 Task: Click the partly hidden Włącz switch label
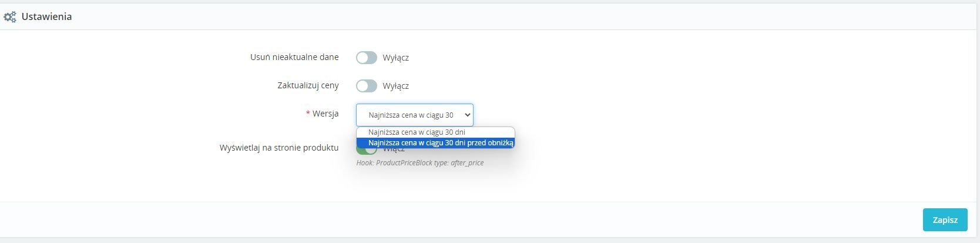[394, 150]
